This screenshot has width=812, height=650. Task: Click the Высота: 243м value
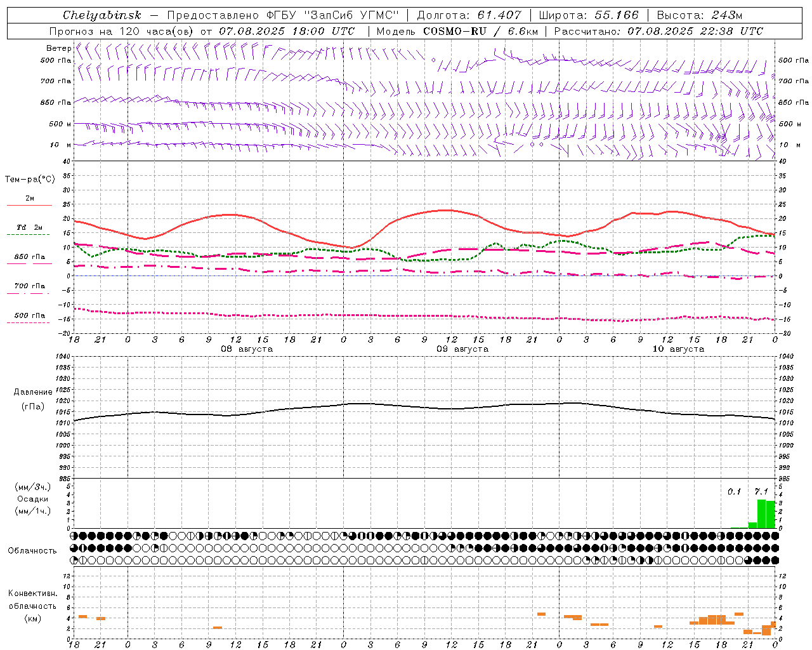tap(700, 15)
